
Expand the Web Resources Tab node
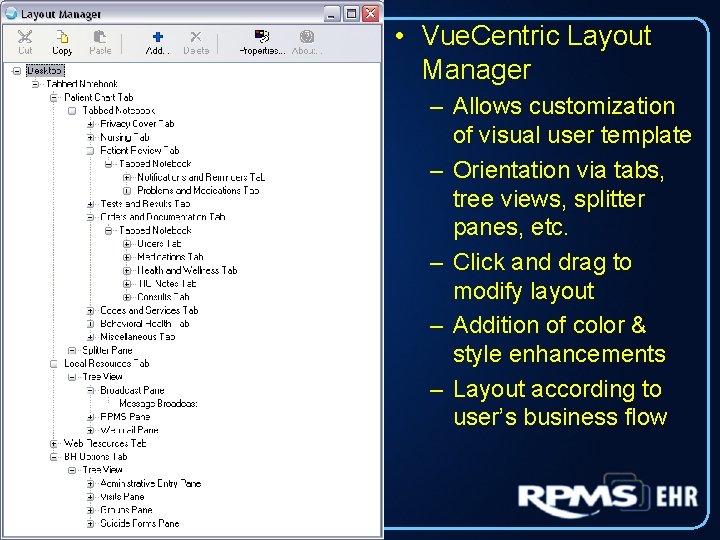pos(54,444)
